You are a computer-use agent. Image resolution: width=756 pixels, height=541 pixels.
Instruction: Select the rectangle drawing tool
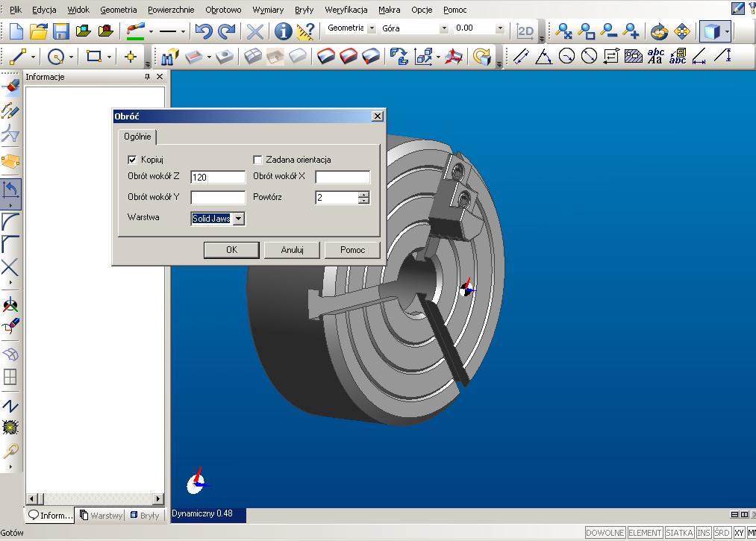(94, 57)
